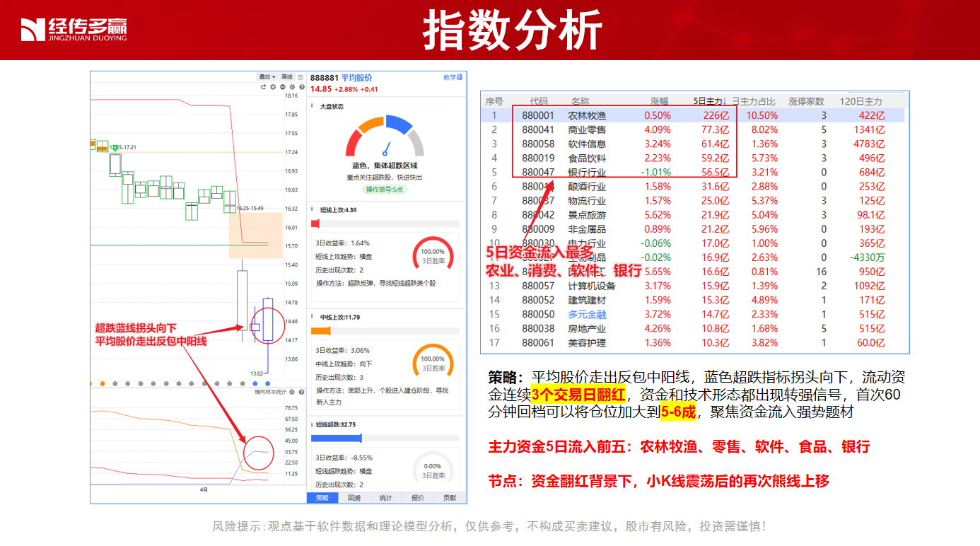Screen dimensions: 980x546
Task: Select the 食品饮料 sector name
Action: point(587,158)
